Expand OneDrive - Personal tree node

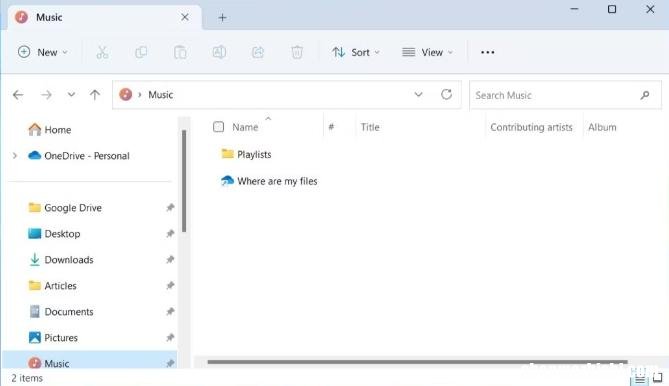pos(15,156)
